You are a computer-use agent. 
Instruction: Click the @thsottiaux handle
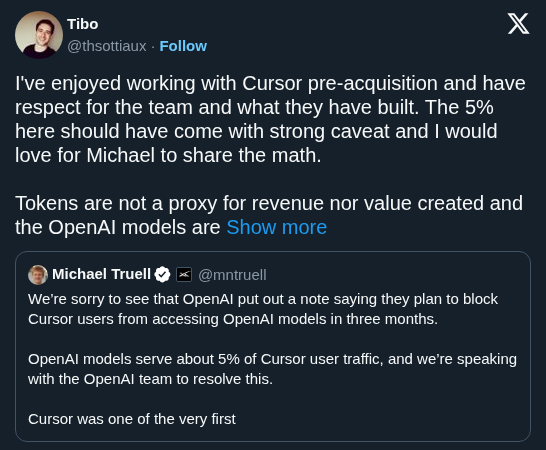coord(107,46)
